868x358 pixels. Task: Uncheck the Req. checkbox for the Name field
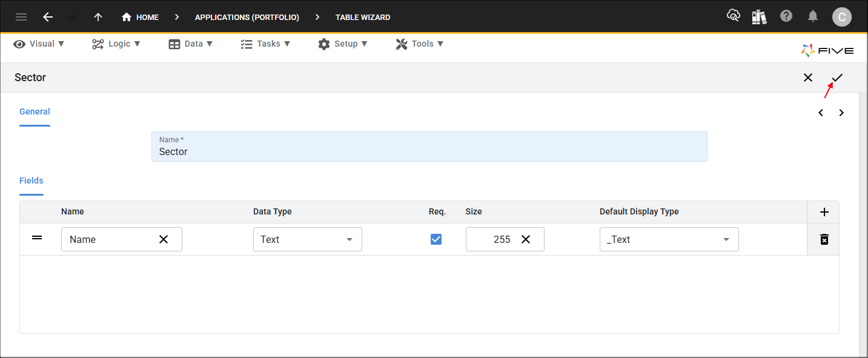[436, 239]
